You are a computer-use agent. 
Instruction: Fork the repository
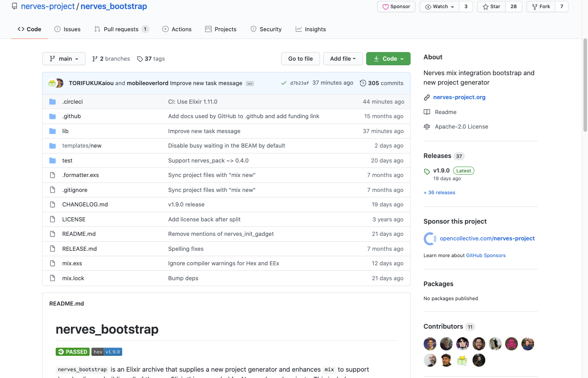pyautogui.click(x=541, y=7)
